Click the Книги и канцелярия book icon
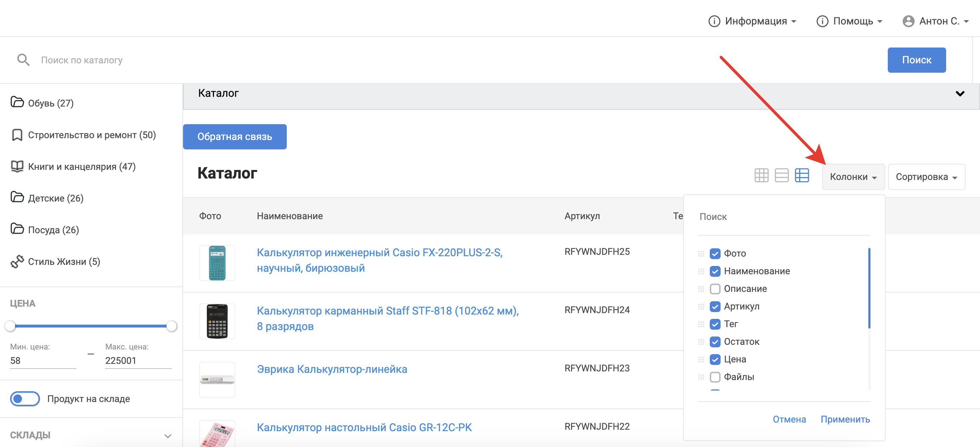The height and width of the screenshot is (447, 980). pos(17,167)
